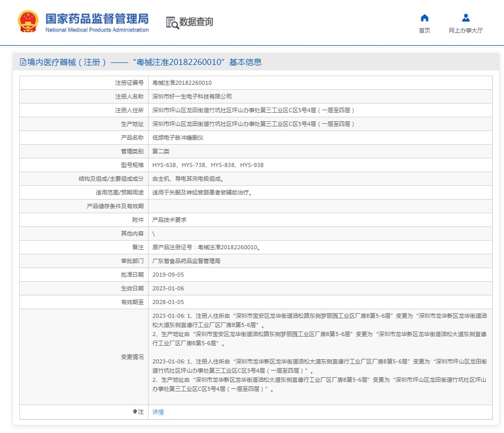
Task: Click 原产品注册证号 remark text
Action: 206,247
